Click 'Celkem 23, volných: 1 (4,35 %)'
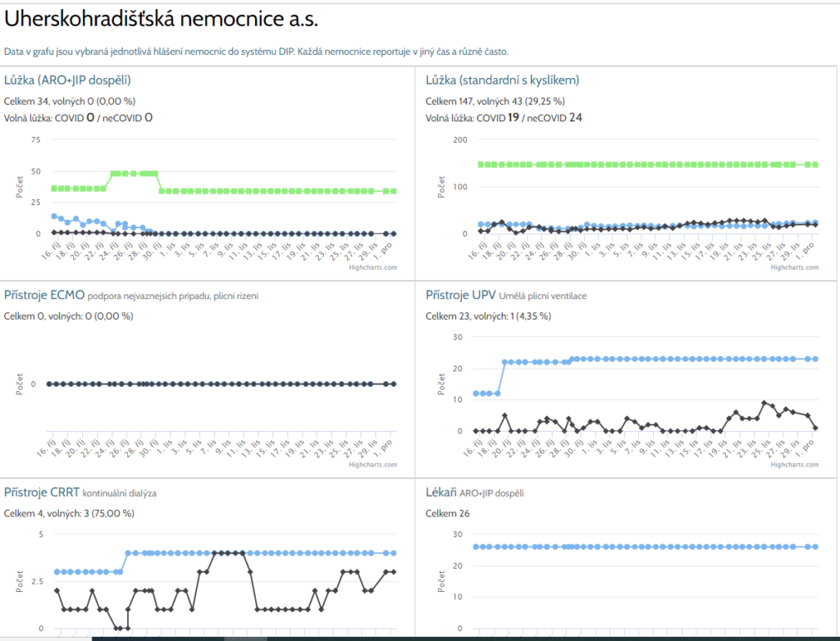Image resolution: width=840 pixels, height=641 pixels. [x=488, y=316]
